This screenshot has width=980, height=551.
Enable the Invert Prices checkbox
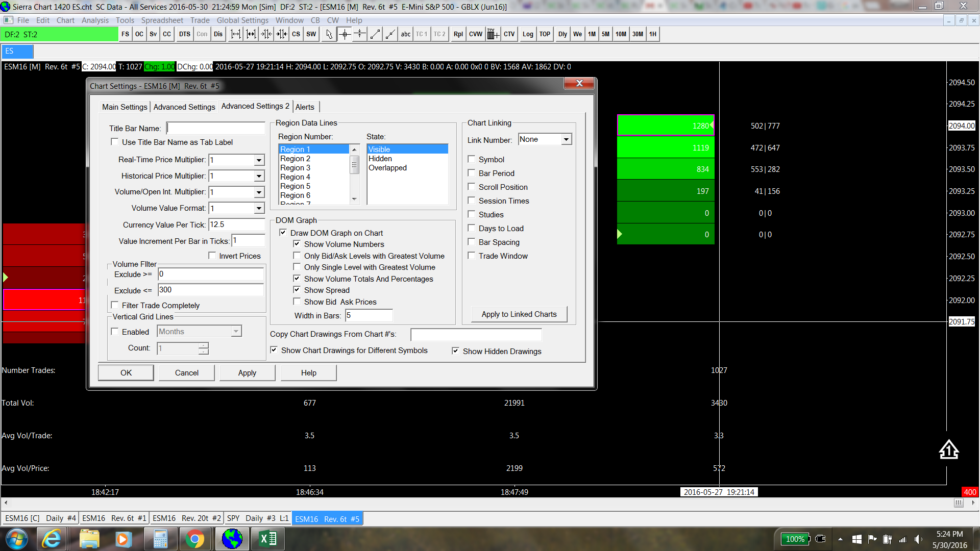(x=212, y=256)
